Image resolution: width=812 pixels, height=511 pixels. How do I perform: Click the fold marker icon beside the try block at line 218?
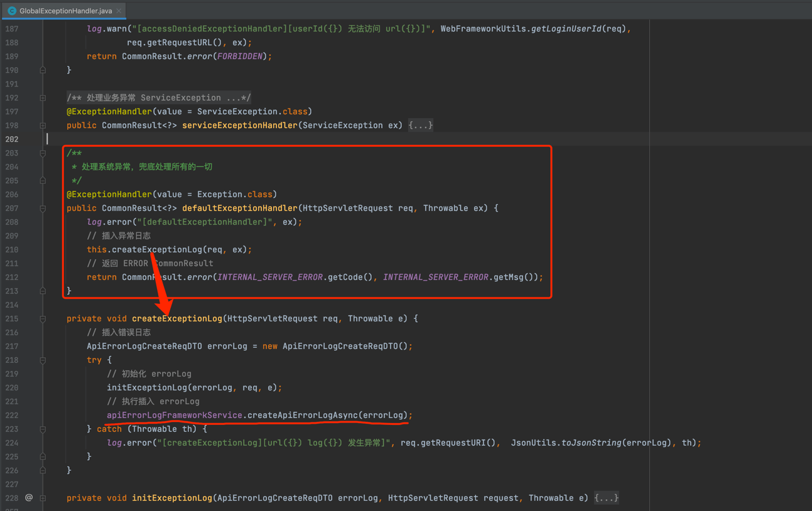(43, 360)
